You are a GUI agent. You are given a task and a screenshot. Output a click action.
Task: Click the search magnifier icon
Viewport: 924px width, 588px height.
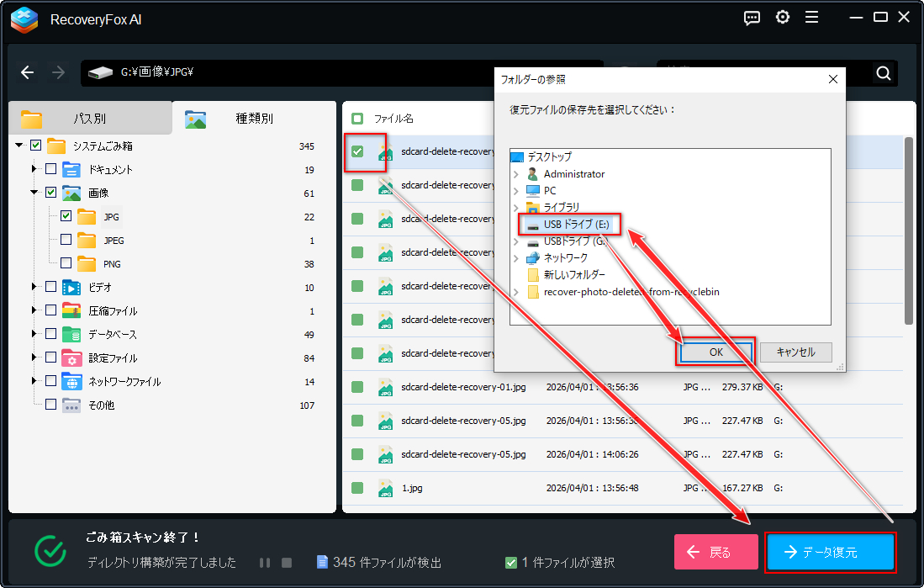click(884, 73)
